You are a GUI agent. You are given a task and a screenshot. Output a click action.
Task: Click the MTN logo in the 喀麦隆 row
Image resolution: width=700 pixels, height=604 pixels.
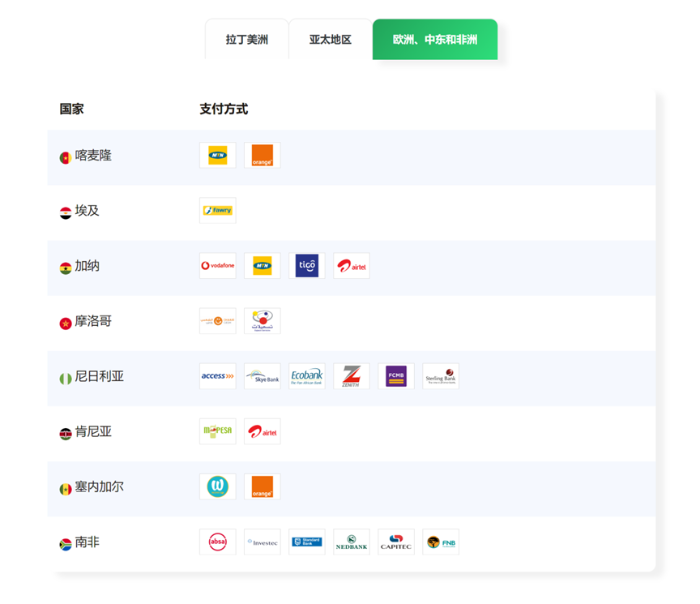(217, 155)
